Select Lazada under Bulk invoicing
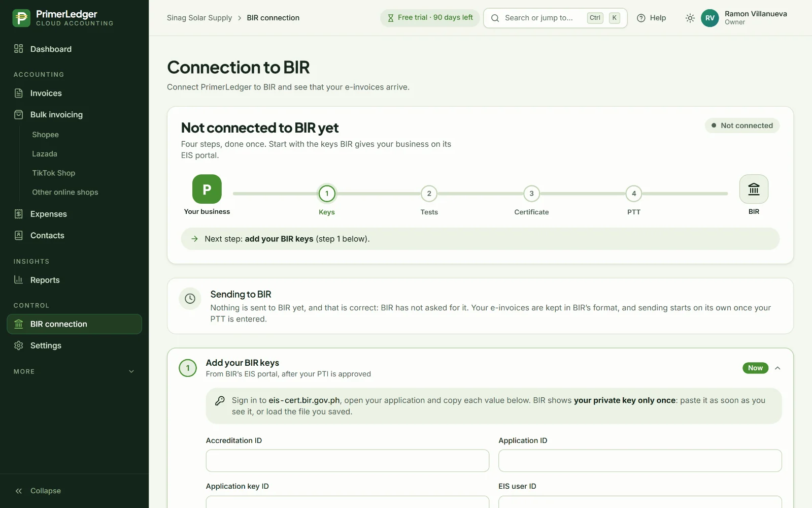The image size is (812, 508). pyautogui.click(x=45, y=154)
